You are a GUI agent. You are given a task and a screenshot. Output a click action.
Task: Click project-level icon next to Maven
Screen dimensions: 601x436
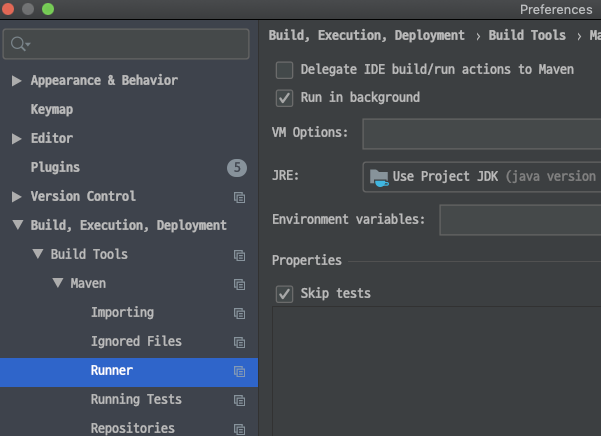point(240,284)
